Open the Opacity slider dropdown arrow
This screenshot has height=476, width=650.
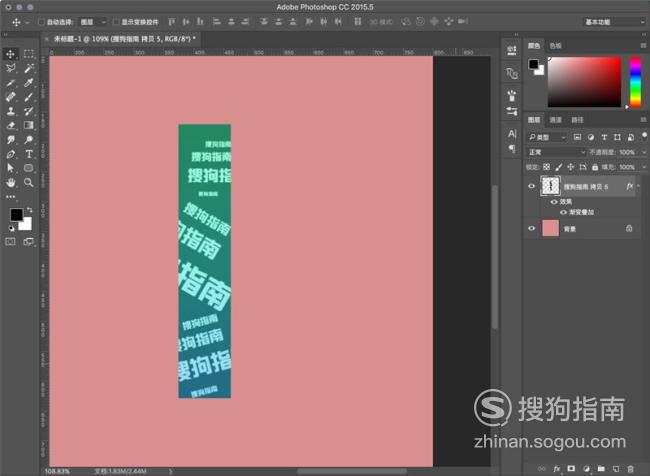pyautogui.click(x=643, y=152)
